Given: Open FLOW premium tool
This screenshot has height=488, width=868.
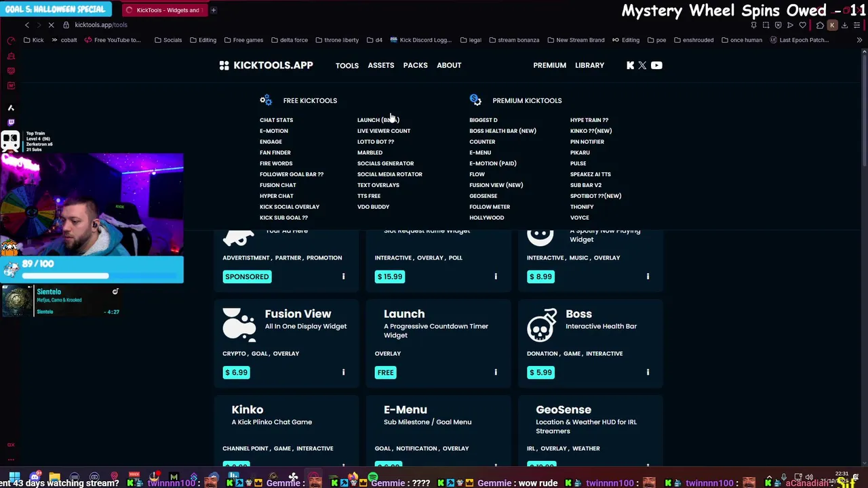Looking at the screenshot, I should (x=477, y=174).
